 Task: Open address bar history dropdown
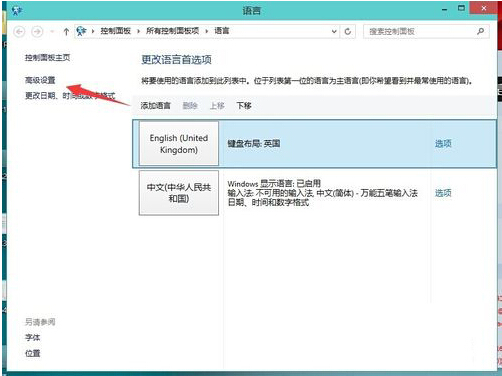coord(334,31)
